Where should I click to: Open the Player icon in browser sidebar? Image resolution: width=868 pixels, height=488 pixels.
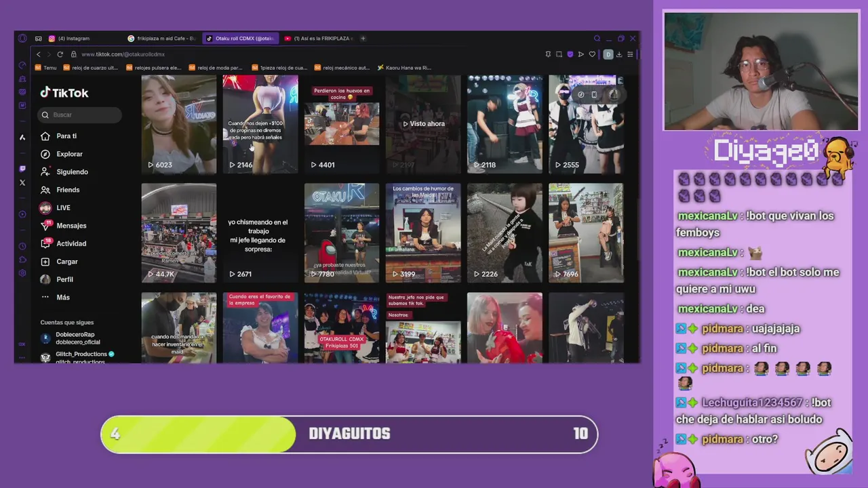point(22,214)
